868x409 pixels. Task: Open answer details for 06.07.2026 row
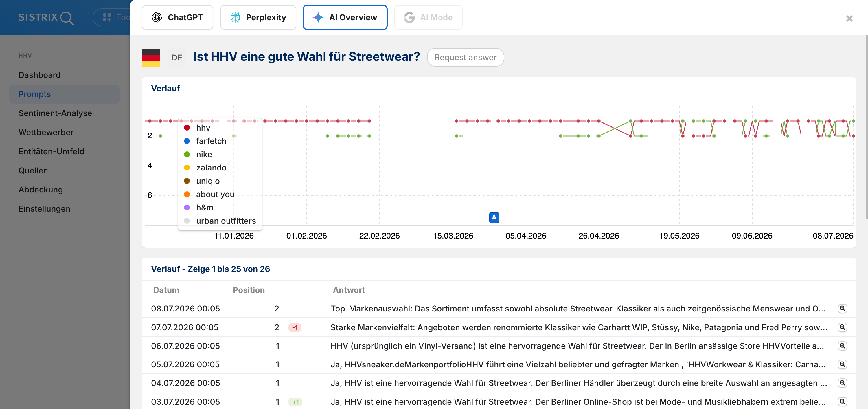842,346
